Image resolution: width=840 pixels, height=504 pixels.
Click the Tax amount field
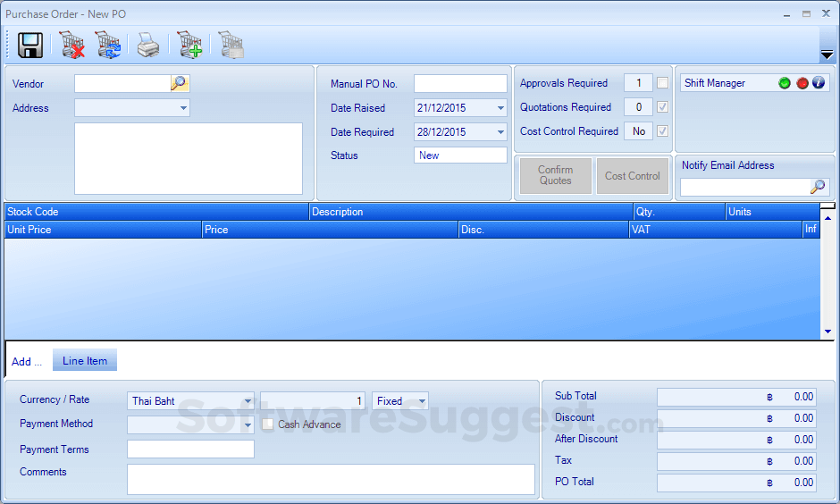click(x=736, y=461)
